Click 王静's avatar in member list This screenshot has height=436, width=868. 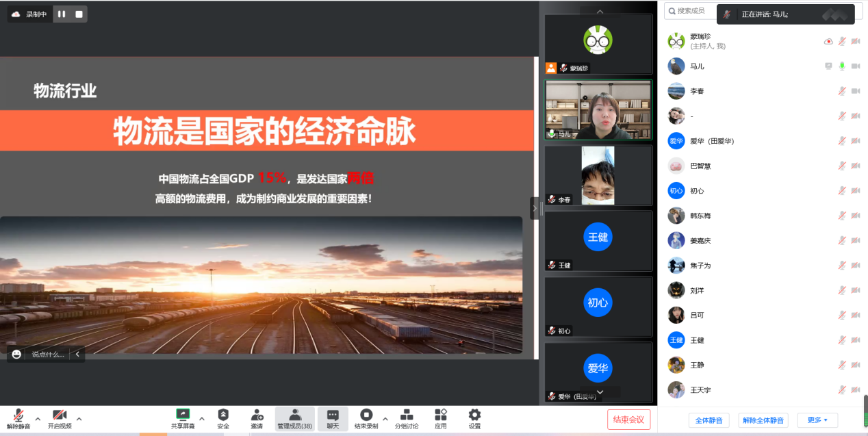click(x=676, y=365)
